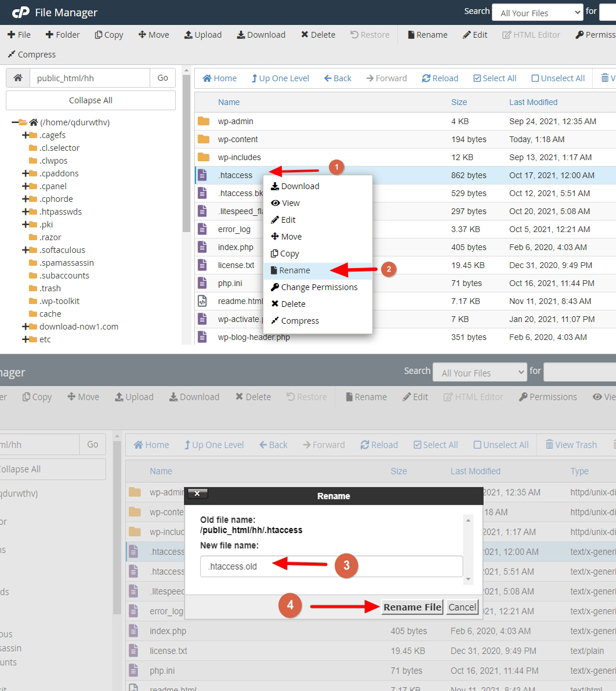Create new File in top toolbar
This screenshot has width=616, height=691.
click(x=19, y=35)
